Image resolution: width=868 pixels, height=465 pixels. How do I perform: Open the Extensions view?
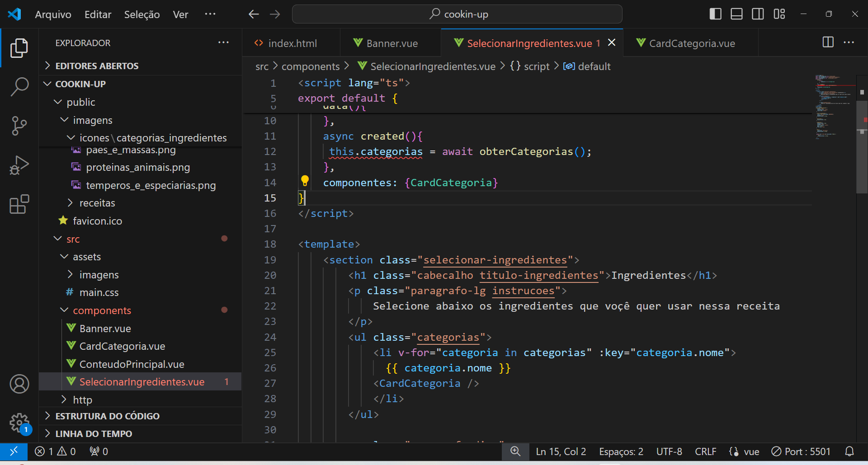click(x=19, y=204)
